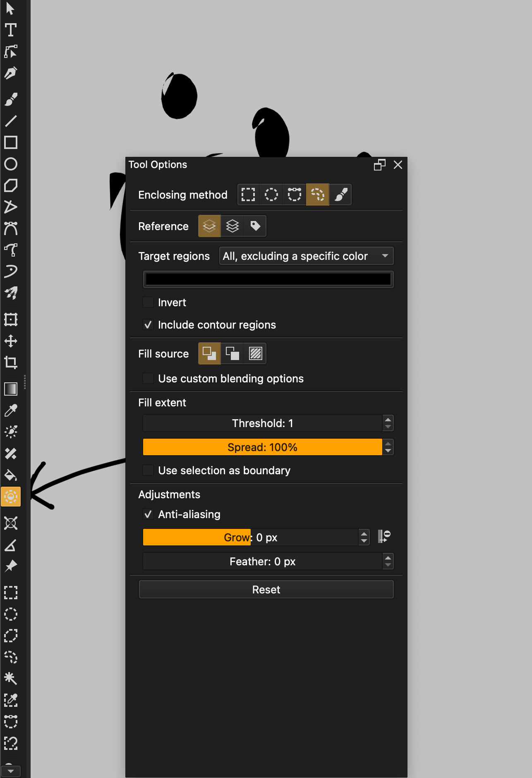Expand hidden tools at toolbox bottom
Screen dimensions: 532x778
click(10, 771)
